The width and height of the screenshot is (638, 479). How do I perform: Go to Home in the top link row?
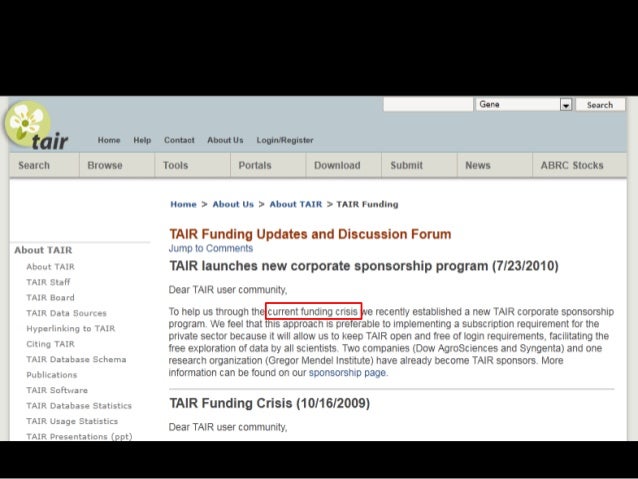(109, 140)
